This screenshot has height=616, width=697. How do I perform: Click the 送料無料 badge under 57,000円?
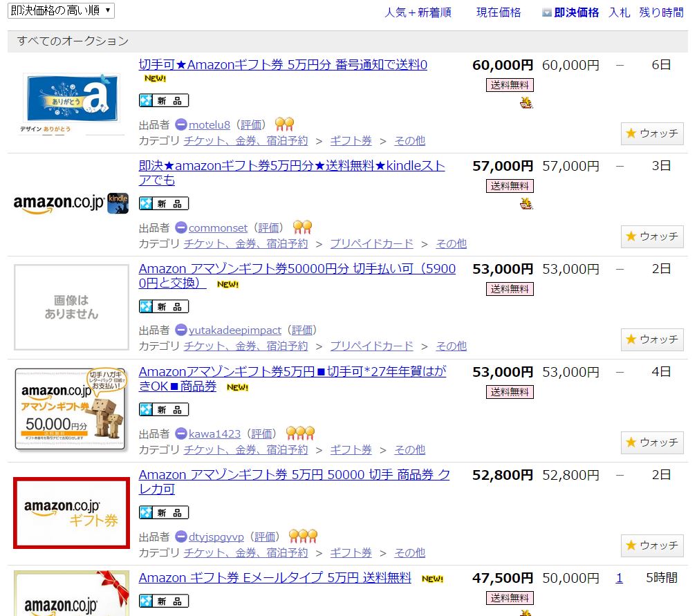510,186
